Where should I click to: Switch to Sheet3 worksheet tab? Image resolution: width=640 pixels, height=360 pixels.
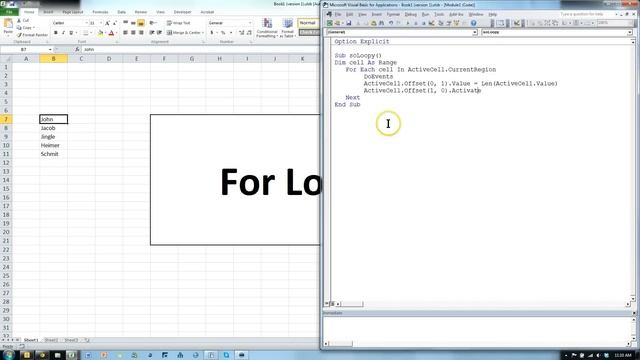(71, 340)
